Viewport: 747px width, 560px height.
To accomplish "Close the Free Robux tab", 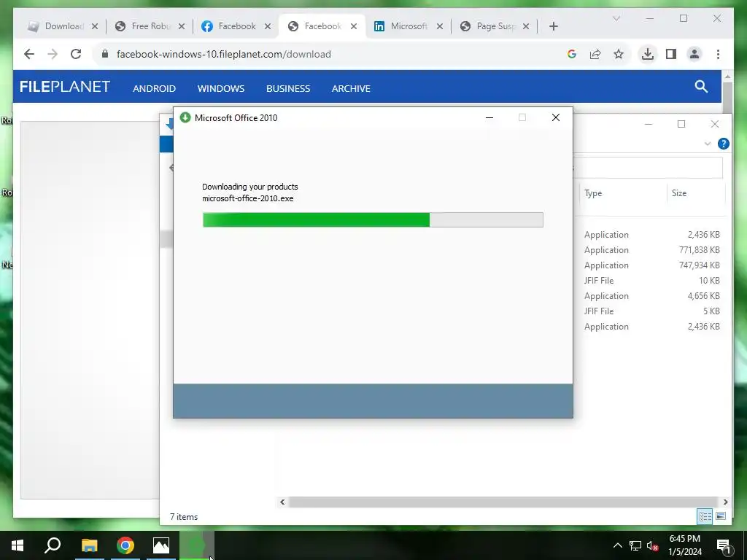I will tap(182, 26).
